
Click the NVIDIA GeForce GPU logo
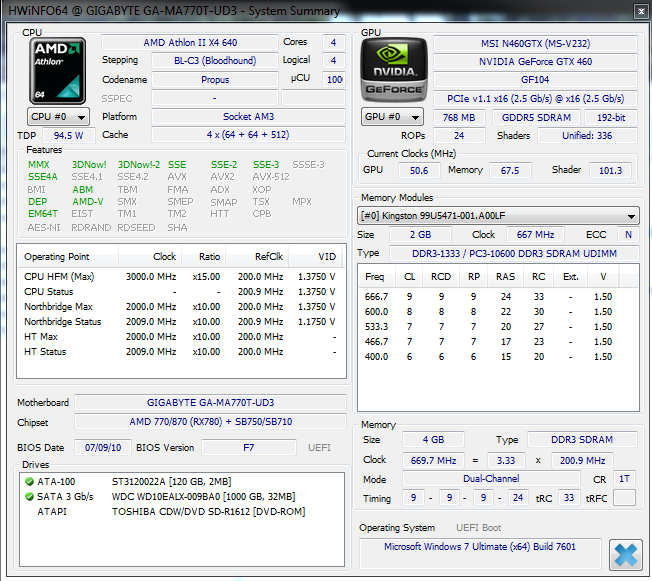point(394,70)
